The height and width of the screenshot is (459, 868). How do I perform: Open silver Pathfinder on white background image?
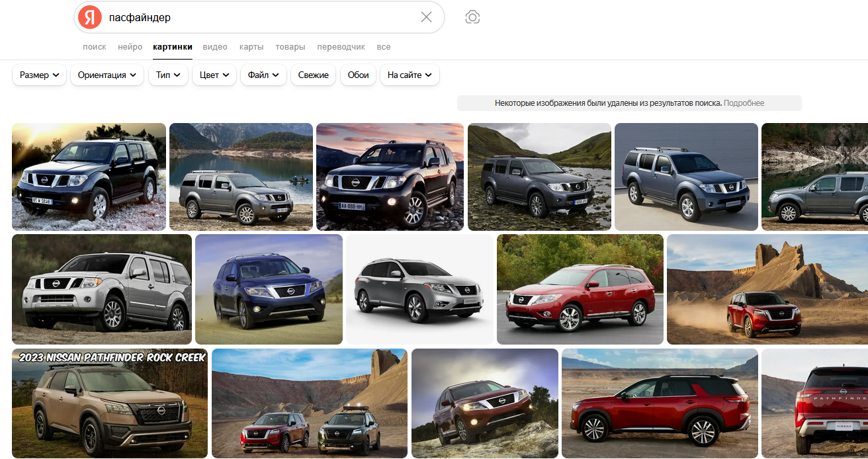[x=419, y=289]
